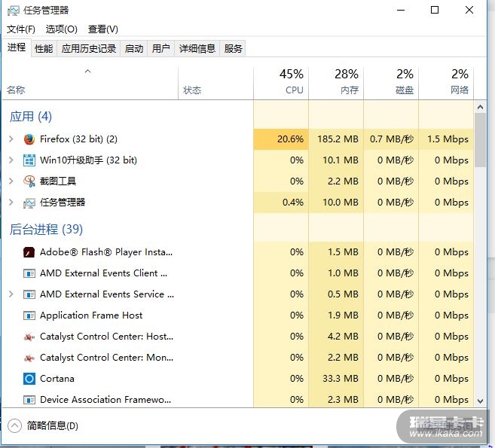This screenshot has width=495, height=448.
Task: Click the scrollbar up arrow
Action: pyautogui.click(x=480, y=107)
